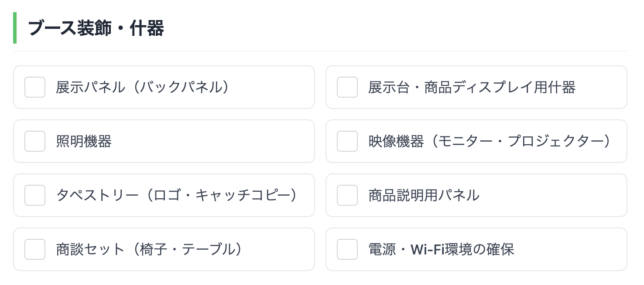644x285 pixels.
Task: Click the 電源・Wi-Fi環境の確保 label text
Action: [441, 249]
